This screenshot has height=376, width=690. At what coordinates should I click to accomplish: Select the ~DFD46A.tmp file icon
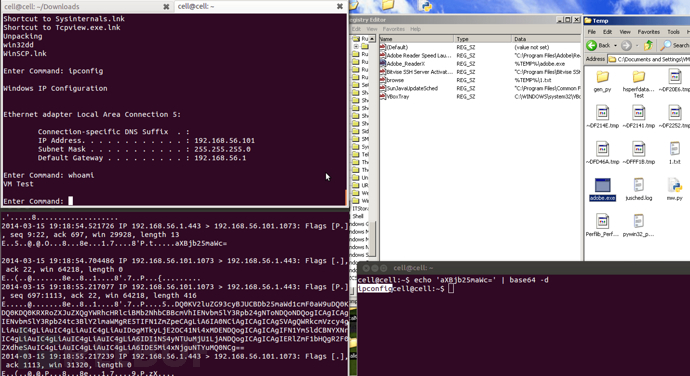click(602, 149)
